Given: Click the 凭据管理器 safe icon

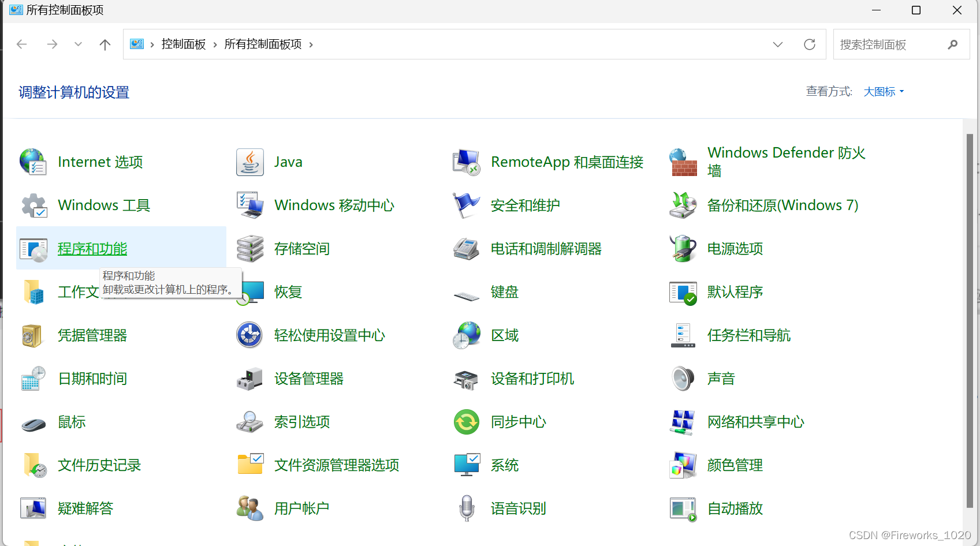Looking at the screenshot, I should [33, 335].
